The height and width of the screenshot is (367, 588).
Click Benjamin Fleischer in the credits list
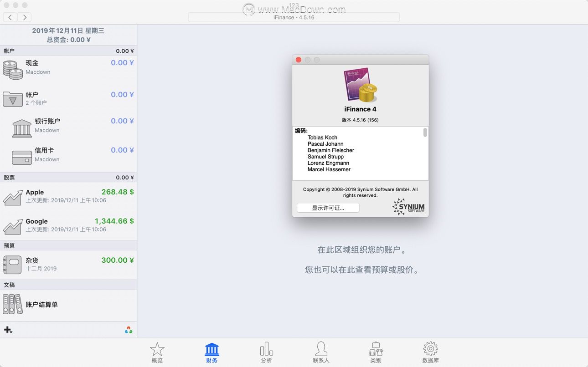[x=331, y=150]
